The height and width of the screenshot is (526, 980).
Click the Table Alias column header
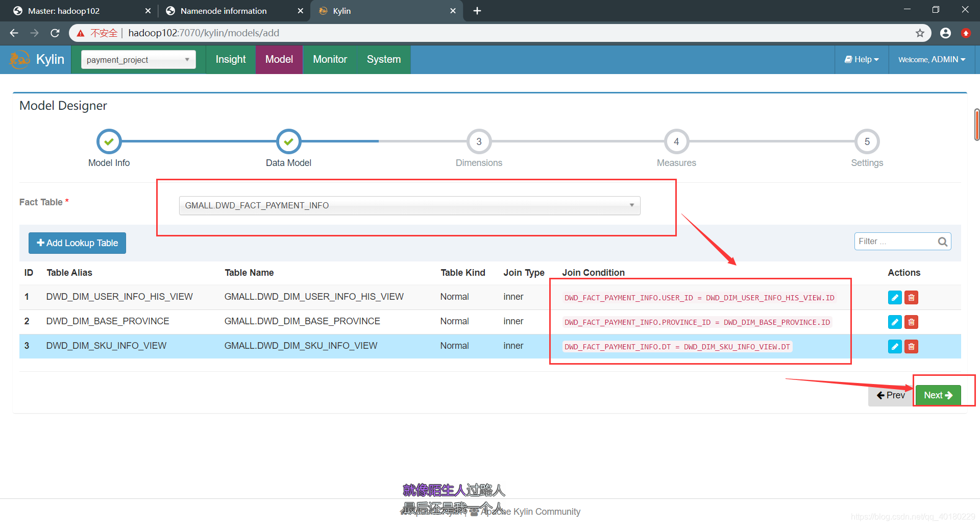[x=69, y=273]
